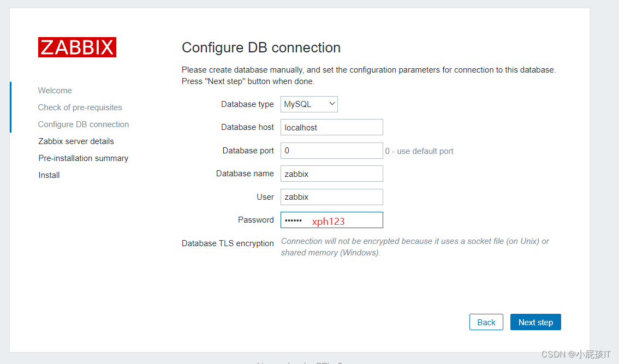Image resolution: width=619 pixels, height=364 pixels.
Task: Go to the Zabbix server details step
Action: (76, 141)
